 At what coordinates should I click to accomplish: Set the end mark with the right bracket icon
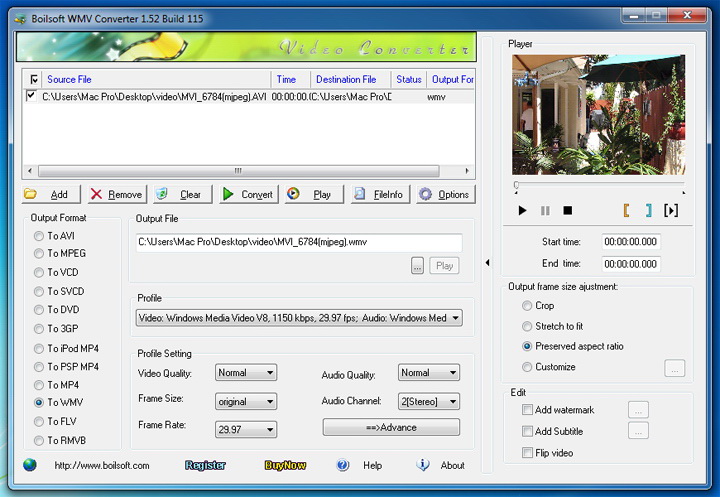pyautogui.click(x=648, y=210)
